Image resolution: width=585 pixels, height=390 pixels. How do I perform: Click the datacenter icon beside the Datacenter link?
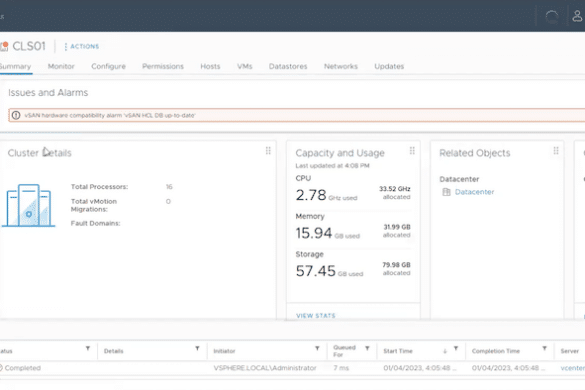pos(446,192)
